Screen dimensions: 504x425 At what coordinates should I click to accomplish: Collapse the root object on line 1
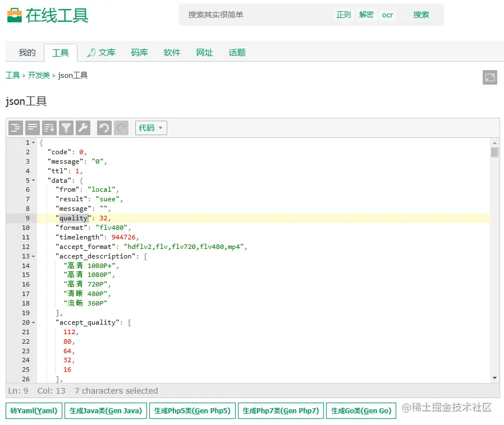[34, 142]
